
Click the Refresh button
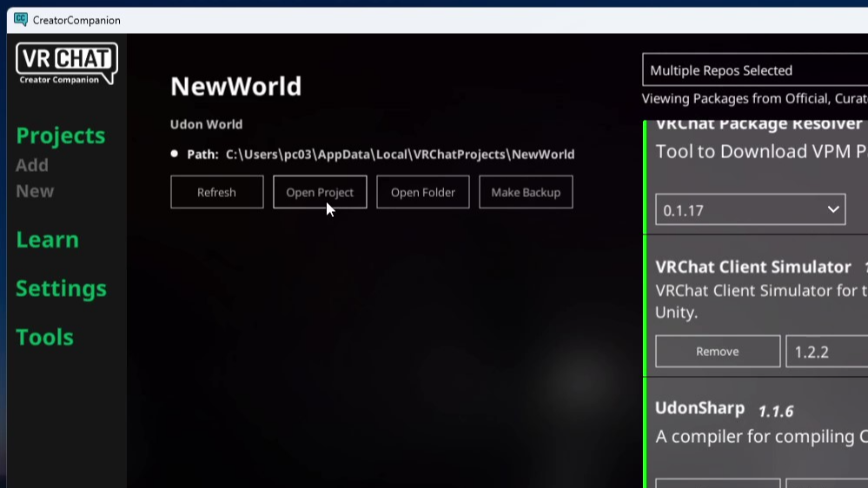click(217, 192)
